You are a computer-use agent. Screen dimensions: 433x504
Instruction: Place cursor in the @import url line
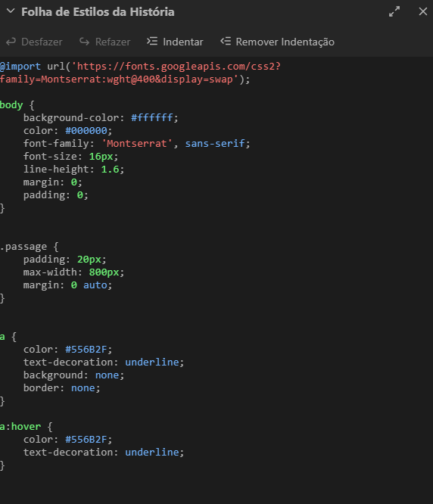click(x=141, y=66)
